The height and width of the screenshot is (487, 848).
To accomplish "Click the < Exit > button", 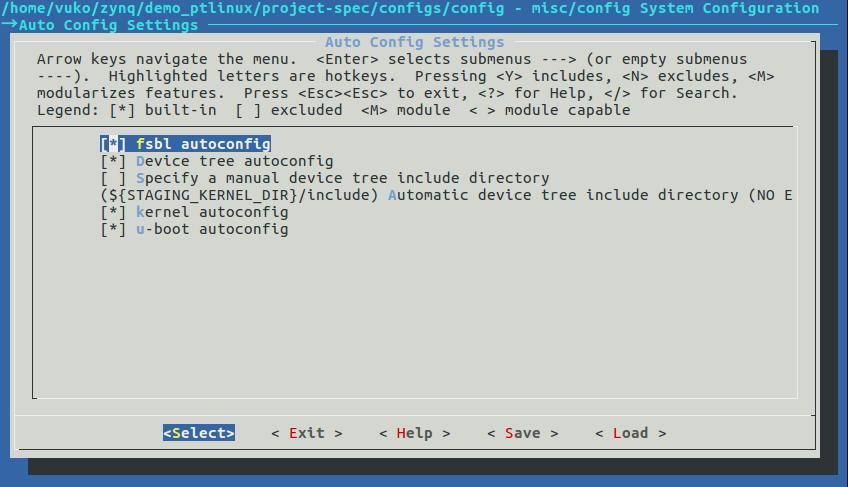I will 307,433.
